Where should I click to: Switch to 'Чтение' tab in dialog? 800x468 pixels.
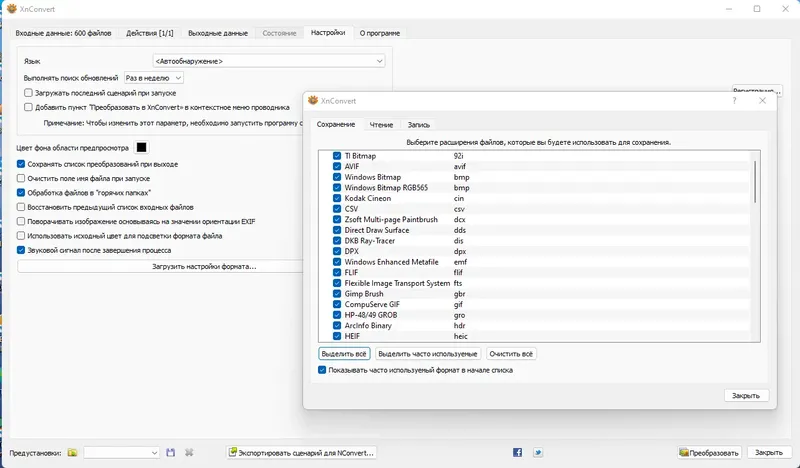click(x=381, y=125)
